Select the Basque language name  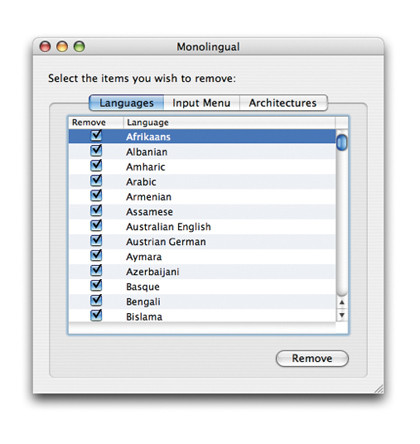click(x=143, y=287)
